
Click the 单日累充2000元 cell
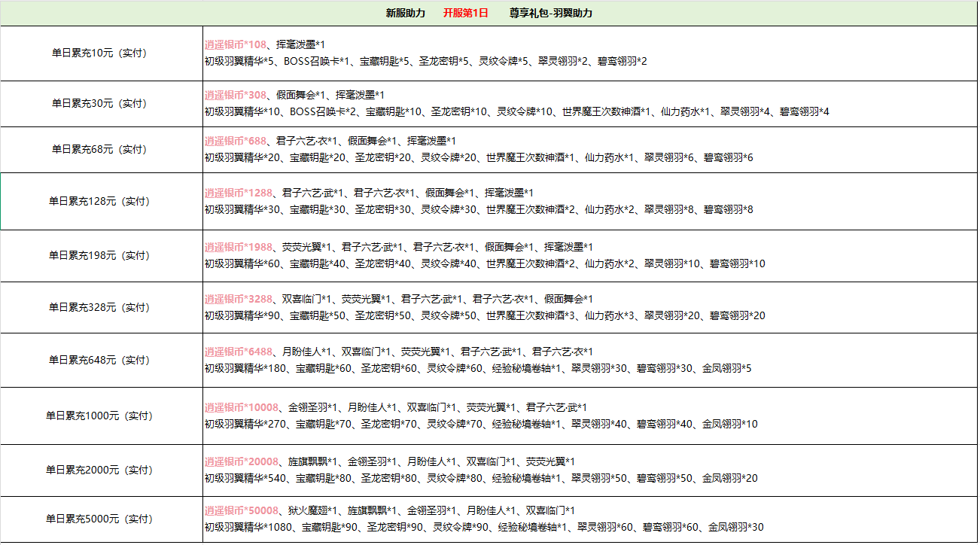(x=99, y=470)
